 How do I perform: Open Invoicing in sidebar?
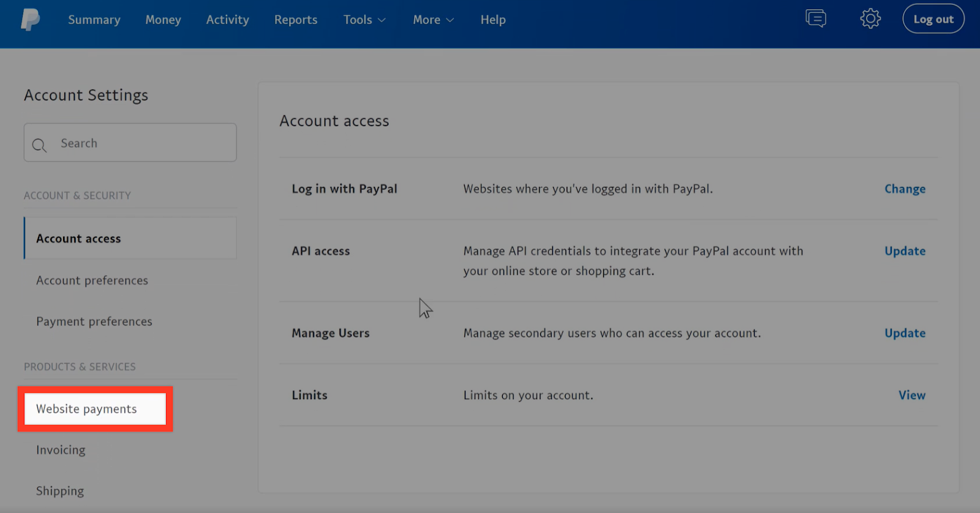click(61, 450)
